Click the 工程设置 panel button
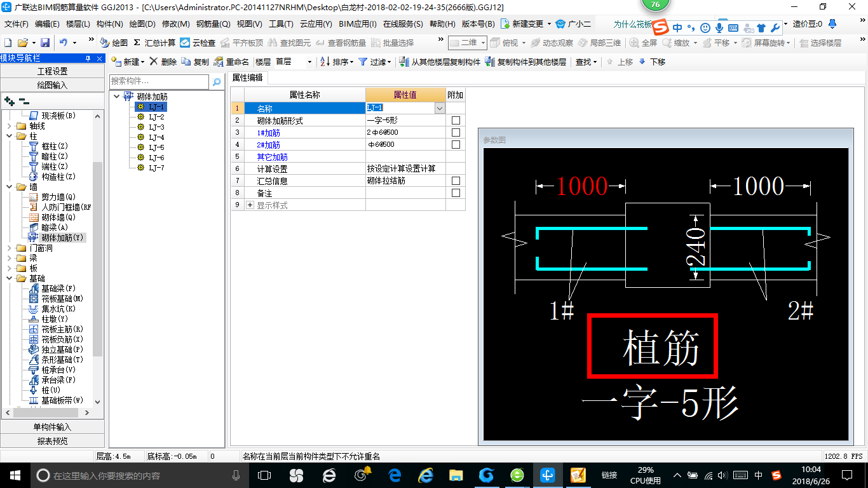This screenshot has width=868, height=488. tap(52, 71)
